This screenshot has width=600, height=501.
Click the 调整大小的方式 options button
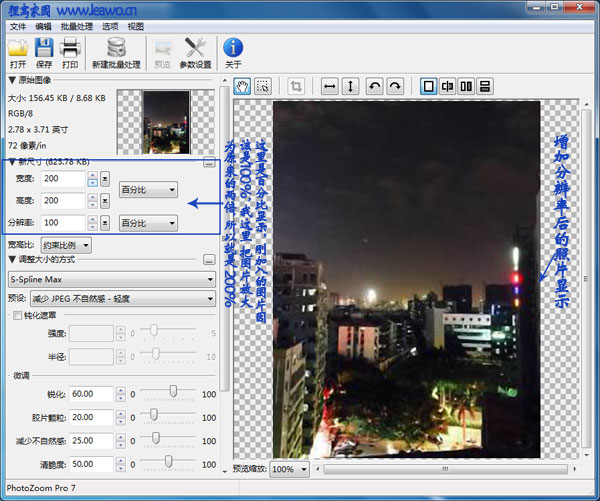(209, 260)
